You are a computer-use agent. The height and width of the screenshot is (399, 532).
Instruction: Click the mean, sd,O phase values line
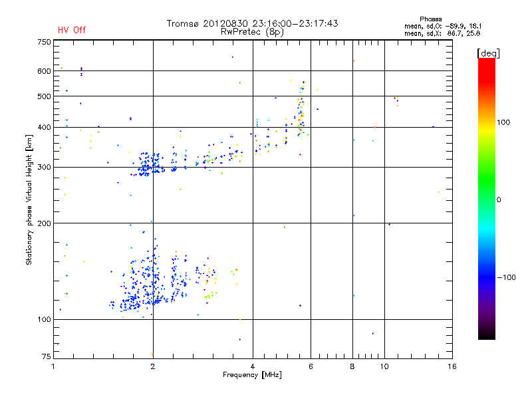(443, 26)
